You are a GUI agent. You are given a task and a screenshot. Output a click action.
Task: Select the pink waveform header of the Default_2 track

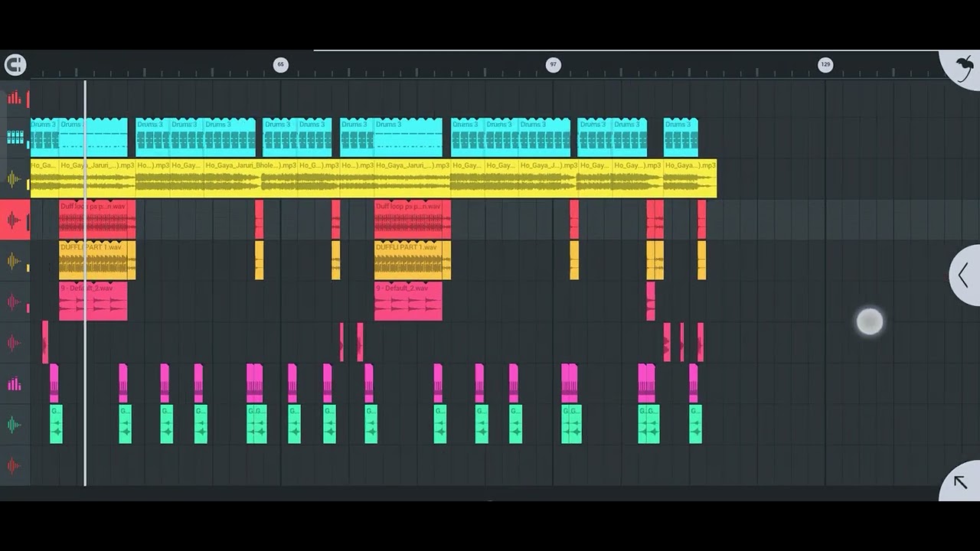click(15, 302)
